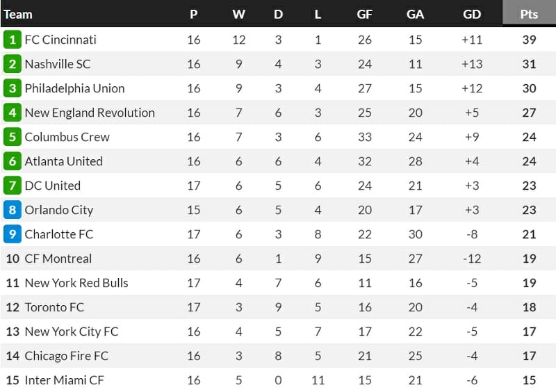Click Orlando City's blue rank 8 badge
556x392 pixels.
coord(12,210)
